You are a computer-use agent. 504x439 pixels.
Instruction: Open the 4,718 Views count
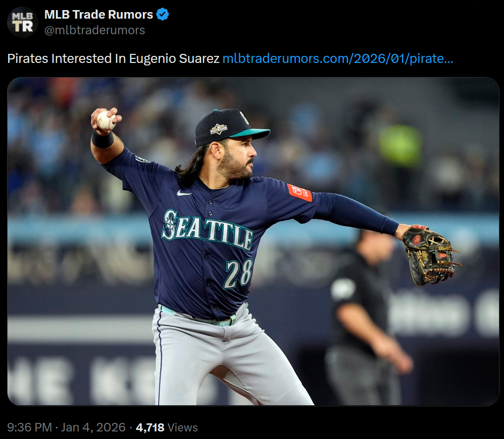tap(166, 427)
